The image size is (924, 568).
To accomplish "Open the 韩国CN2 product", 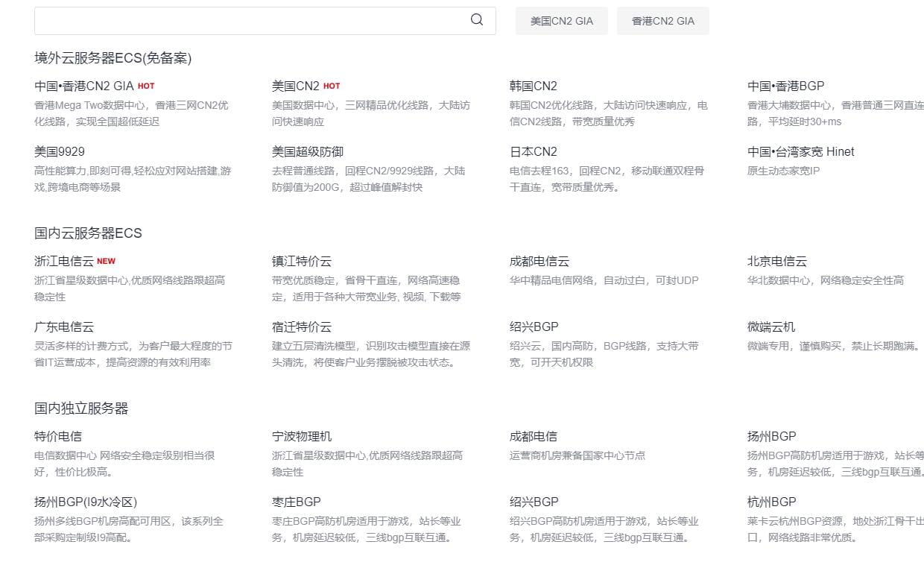I will click(x=530, y=86).
